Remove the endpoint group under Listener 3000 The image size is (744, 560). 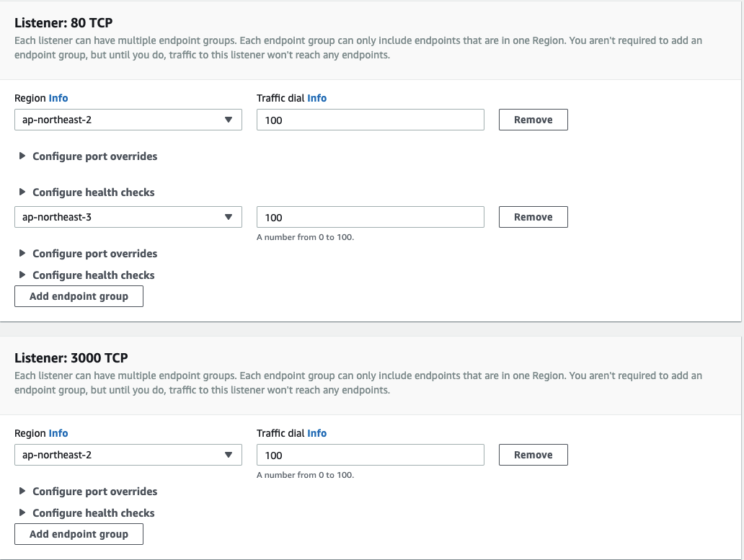click(533, 455)
